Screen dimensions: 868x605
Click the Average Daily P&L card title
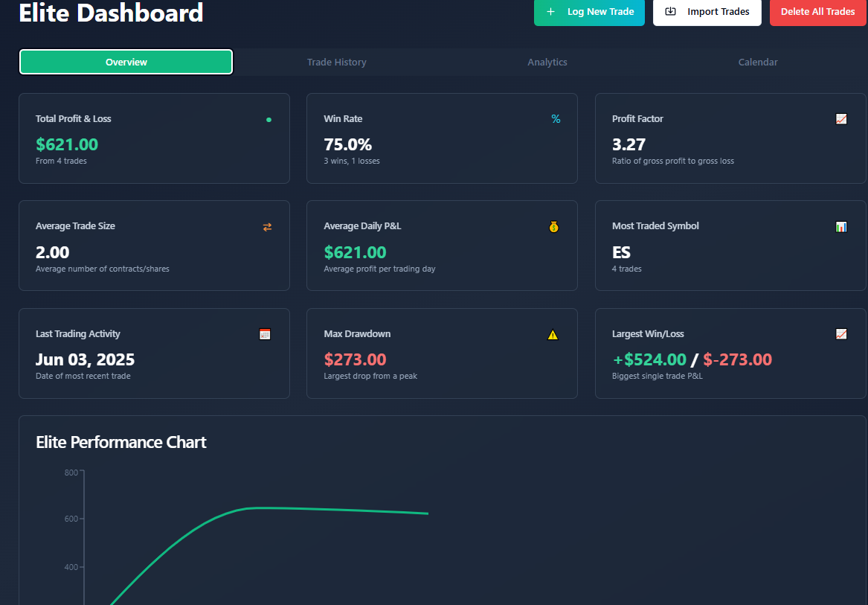362,226
